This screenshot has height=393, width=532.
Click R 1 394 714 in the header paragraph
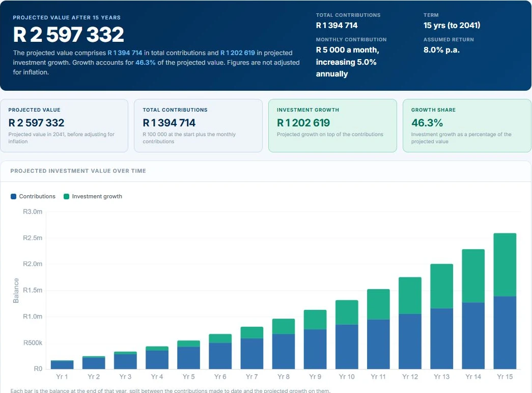125,53
